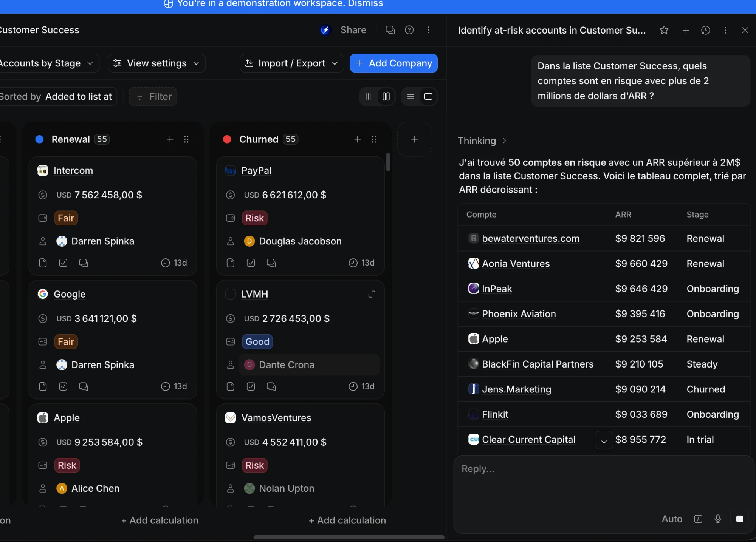Jump to bottom of chat with arrow button

point(604,440)
